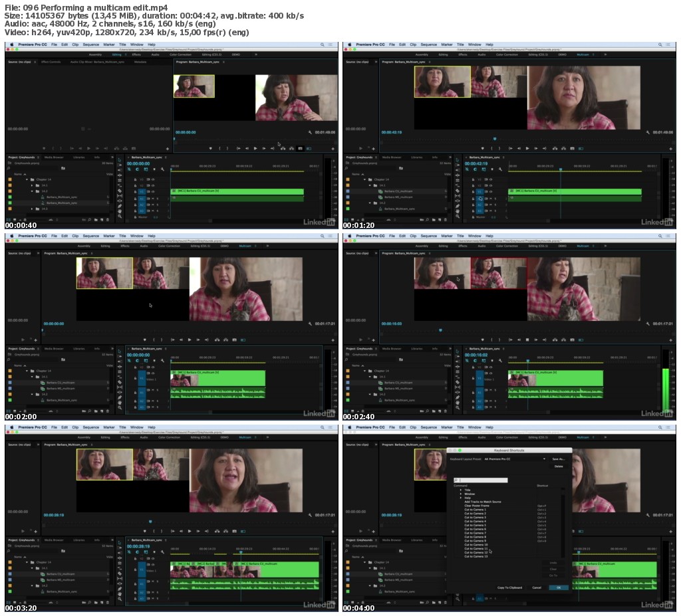Collapse the 14.2 bin in 00:00:40 frame
The image size is (681, 616).
[32, 191]
